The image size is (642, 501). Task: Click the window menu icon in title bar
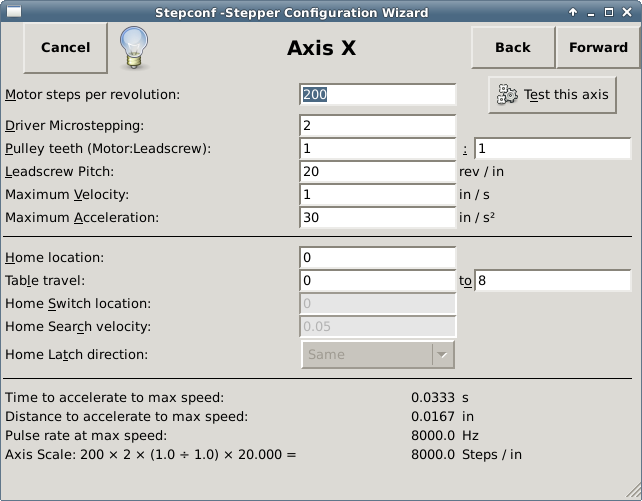point(11,13)
